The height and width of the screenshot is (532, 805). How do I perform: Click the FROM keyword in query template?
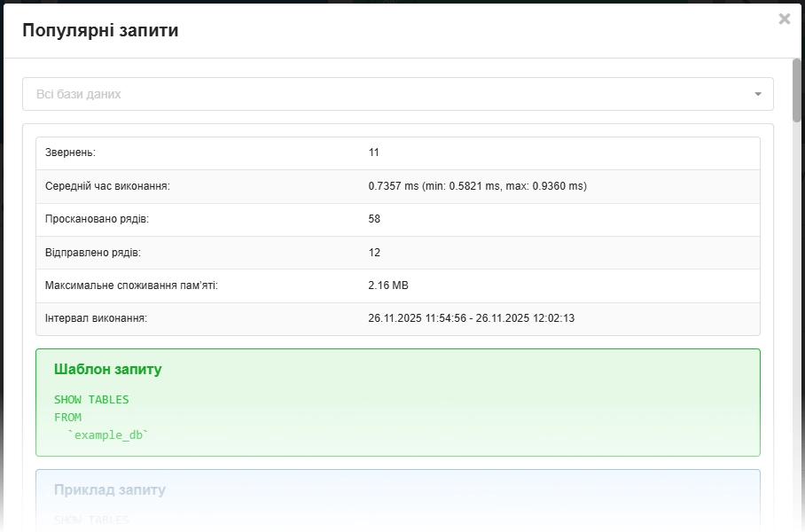click(67, 418)
